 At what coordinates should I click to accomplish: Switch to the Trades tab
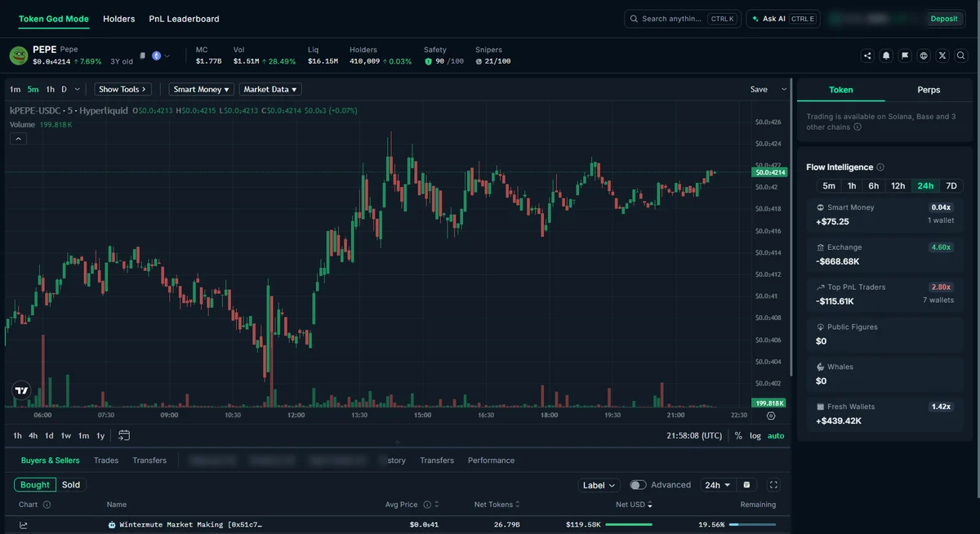click(106, 461)
